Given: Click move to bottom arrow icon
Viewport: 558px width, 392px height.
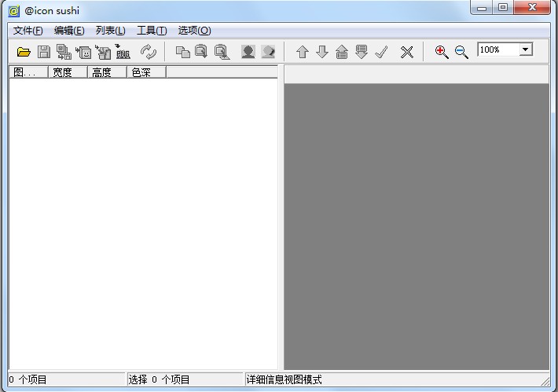Looking at the screenshot, I should [362, 52].
